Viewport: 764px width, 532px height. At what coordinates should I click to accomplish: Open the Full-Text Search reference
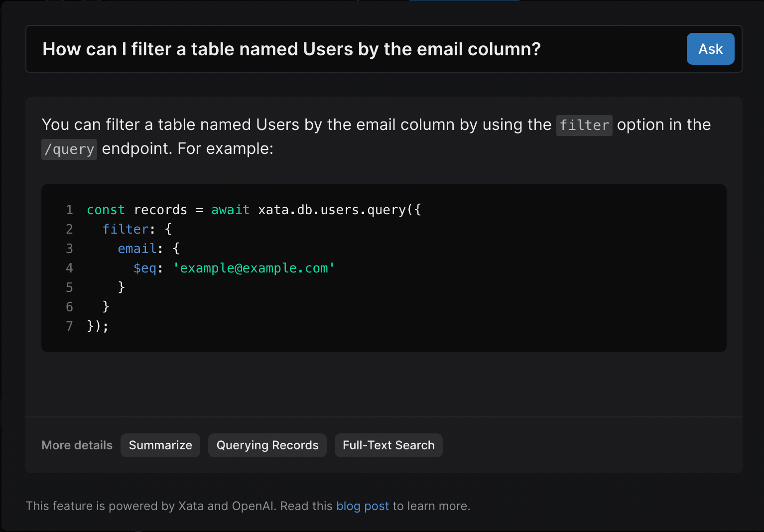(x=388, y=445)
